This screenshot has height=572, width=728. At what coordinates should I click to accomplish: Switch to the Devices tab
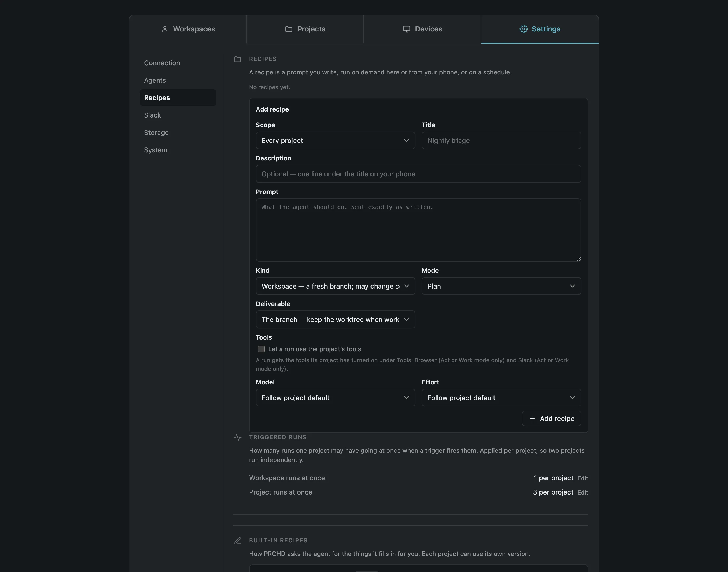(x=422, y=29)
